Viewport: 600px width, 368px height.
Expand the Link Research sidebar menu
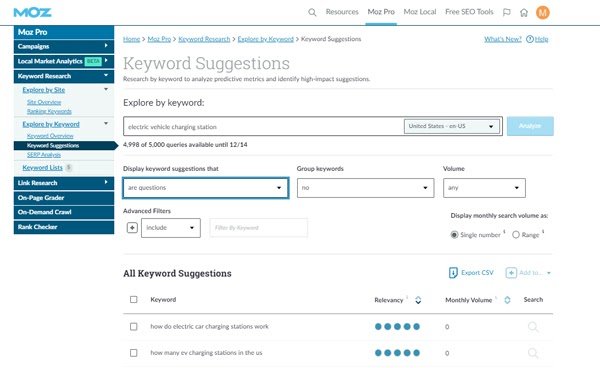[x=64, y=183]
